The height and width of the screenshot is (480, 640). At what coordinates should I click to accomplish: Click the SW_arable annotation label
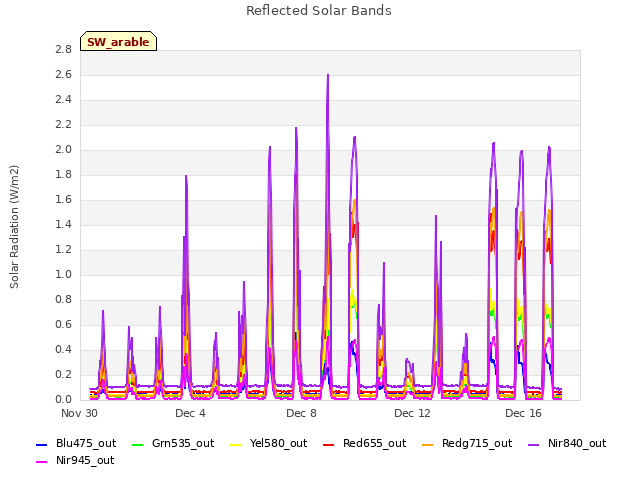coord(118,42)
